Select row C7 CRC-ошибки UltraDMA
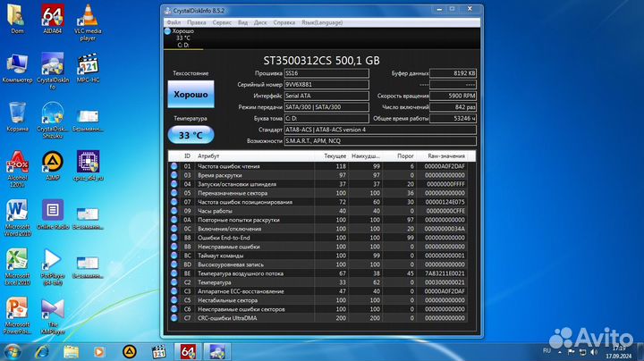The width and height of the screenshot is (644, 361). pyautogui.click(x=318, y=318)
